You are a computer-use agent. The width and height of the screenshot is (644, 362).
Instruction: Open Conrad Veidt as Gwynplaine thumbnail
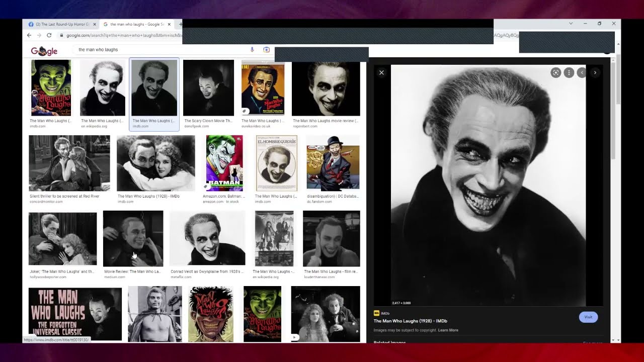pyautogui.click(x=207, y=238)
